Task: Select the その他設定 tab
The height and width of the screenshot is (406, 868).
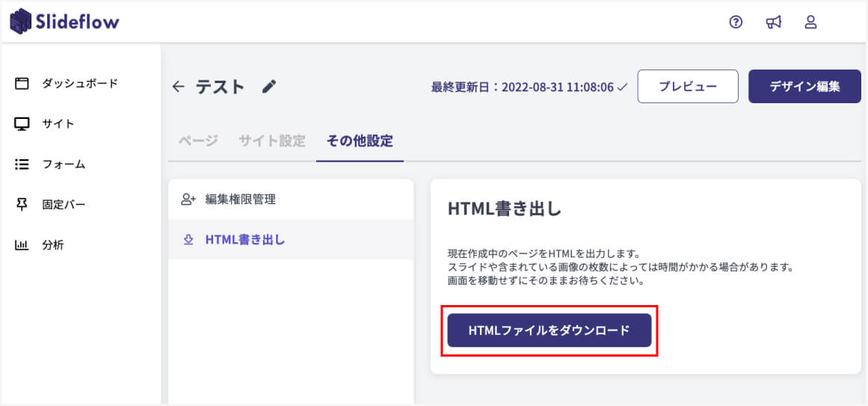Action: pos(360,141)
